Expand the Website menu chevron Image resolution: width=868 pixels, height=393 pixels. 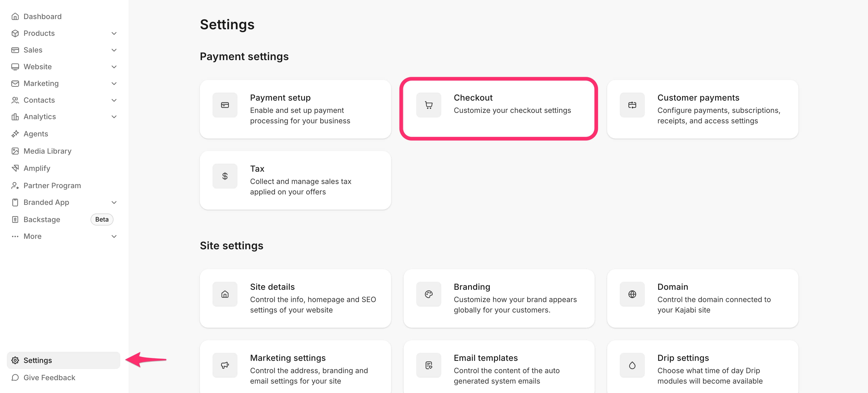coord(114,67)
